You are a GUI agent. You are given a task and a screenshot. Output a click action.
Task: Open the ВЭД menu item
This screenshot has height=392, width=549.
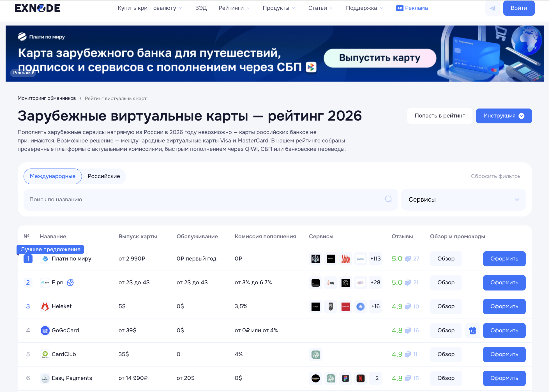click(x=201, y=8)
